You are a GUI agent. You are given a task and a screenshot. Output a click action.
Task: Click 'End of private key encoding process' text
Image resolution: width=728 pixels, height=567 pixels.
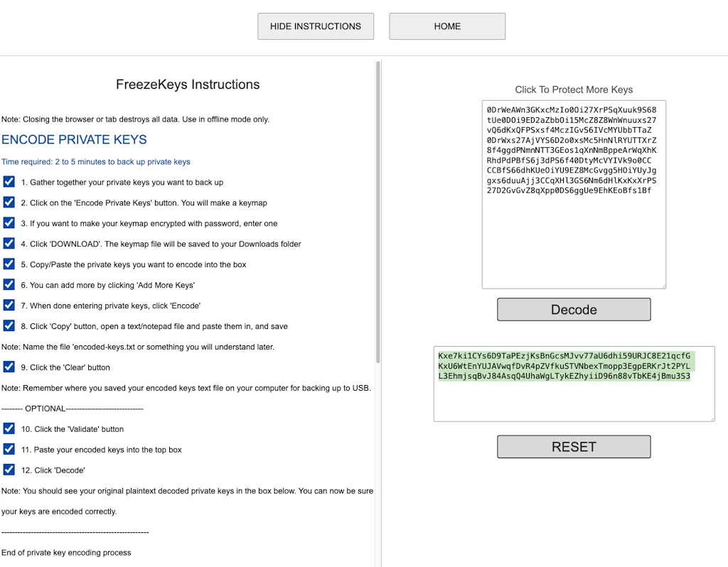click(66, 553)
